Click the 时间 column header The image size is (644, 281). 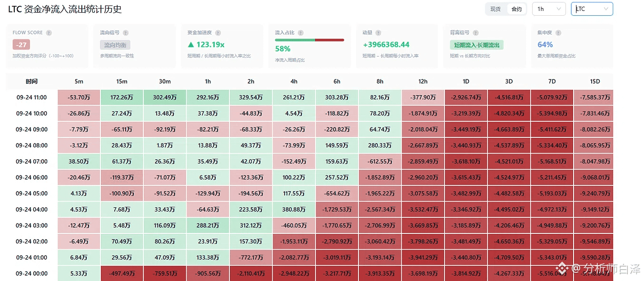point(32,81)
